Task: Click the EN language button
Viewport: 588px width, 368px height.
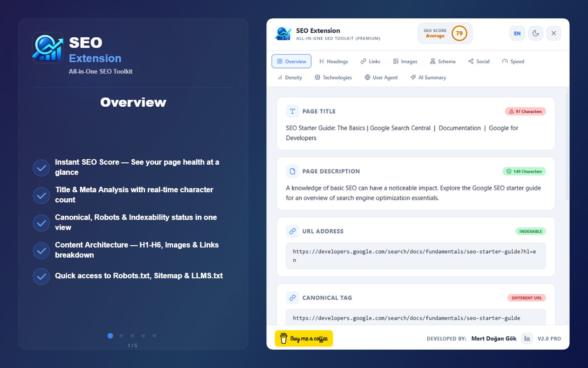Action: tap(517, 33)
